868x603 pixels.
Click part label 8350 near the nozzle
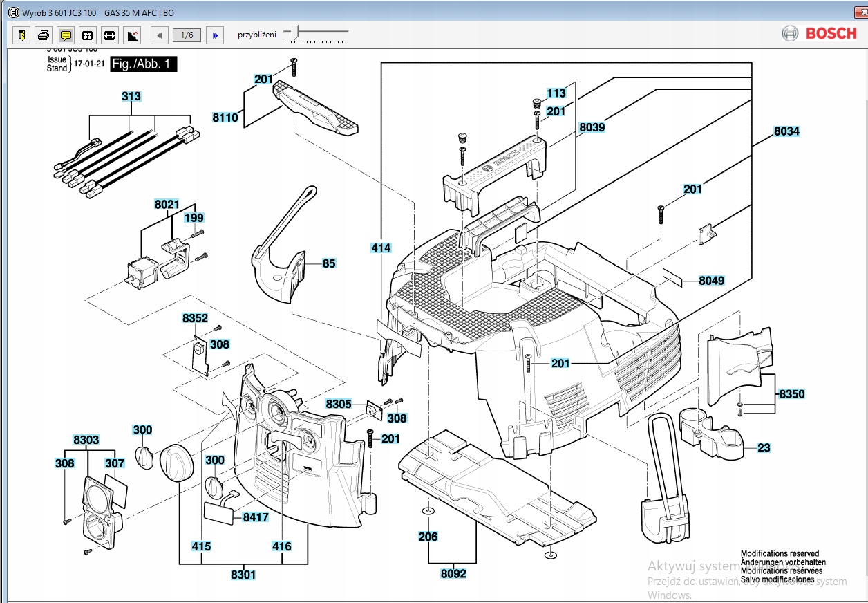click(791, 393)
